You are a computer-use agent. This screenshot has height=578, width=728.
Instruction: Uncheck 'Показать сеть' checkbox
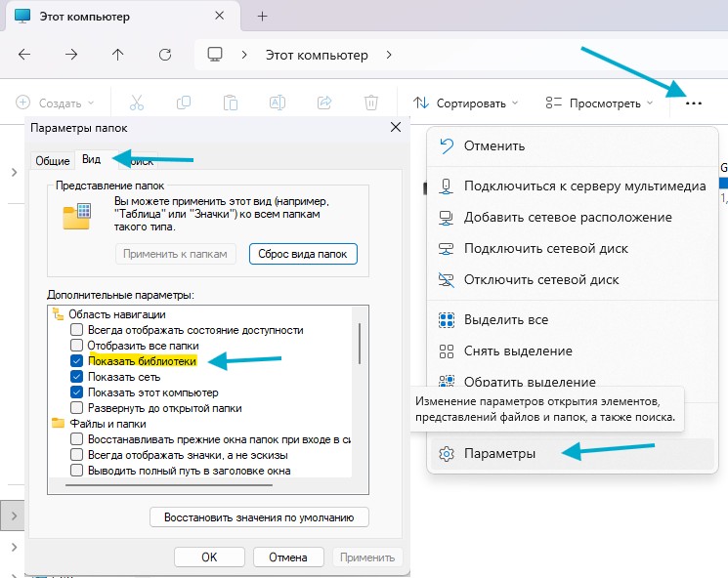pos(76,377)
